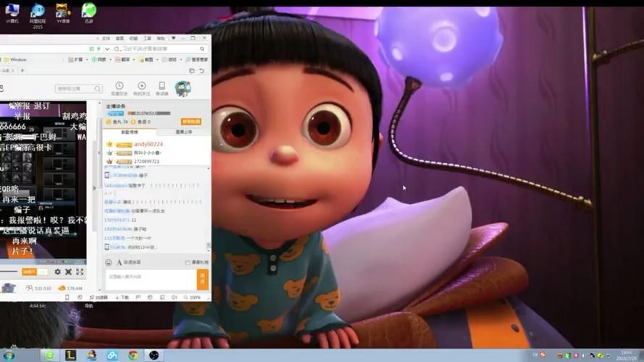Select user 2720899721 in ranking list

(x=146, y=161)
